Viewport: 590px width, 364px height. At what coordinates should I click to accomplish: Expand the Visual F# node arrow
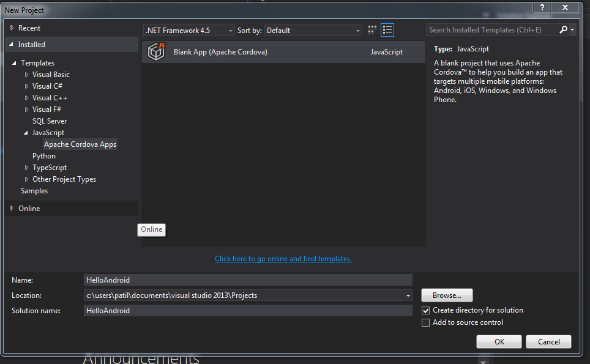click(x=26, y=110)
